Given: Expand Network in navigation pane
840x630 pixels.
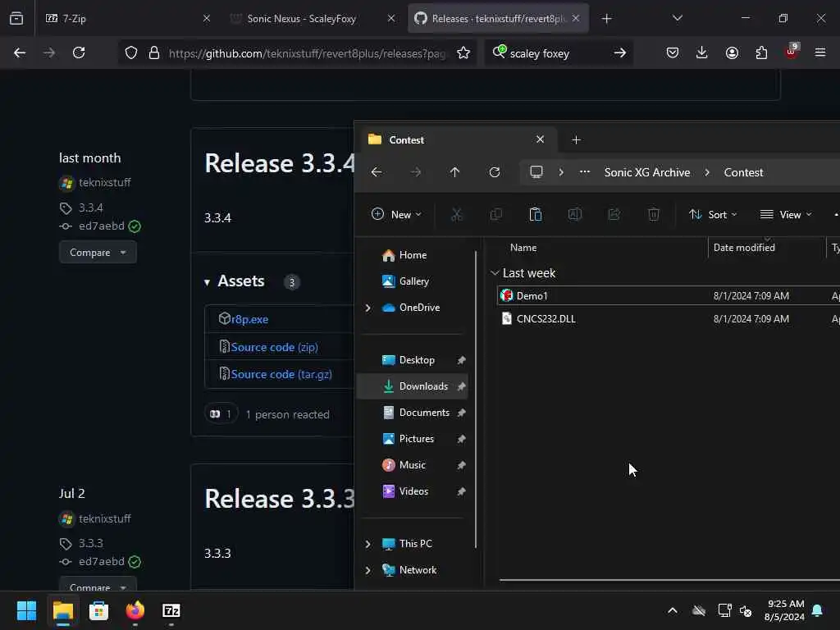Looking at the screenshot, I should click(x=368, y=570).
